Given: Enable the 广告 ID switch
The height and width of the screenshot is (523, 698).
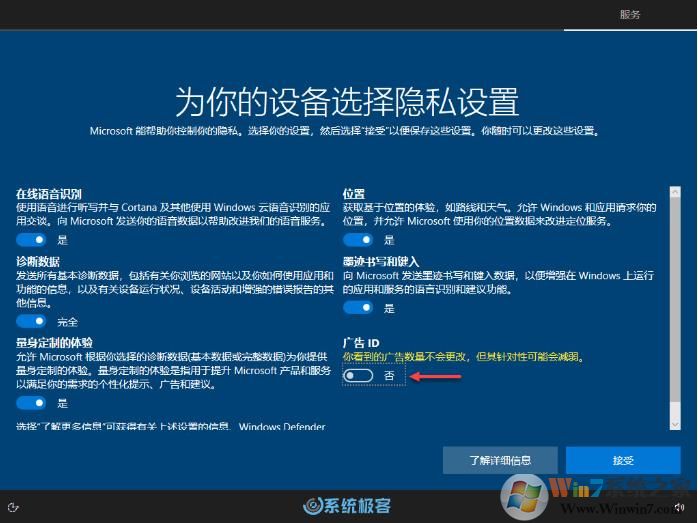Looking at the screenshot, I should [358, 376].
